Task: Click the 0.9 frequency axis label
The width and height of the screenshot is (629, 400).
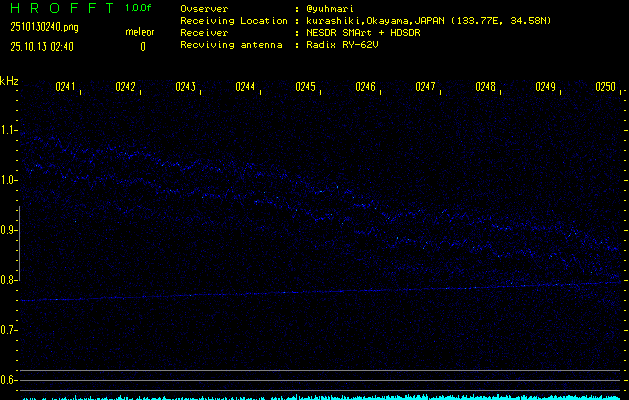Action: coord(9,230)
